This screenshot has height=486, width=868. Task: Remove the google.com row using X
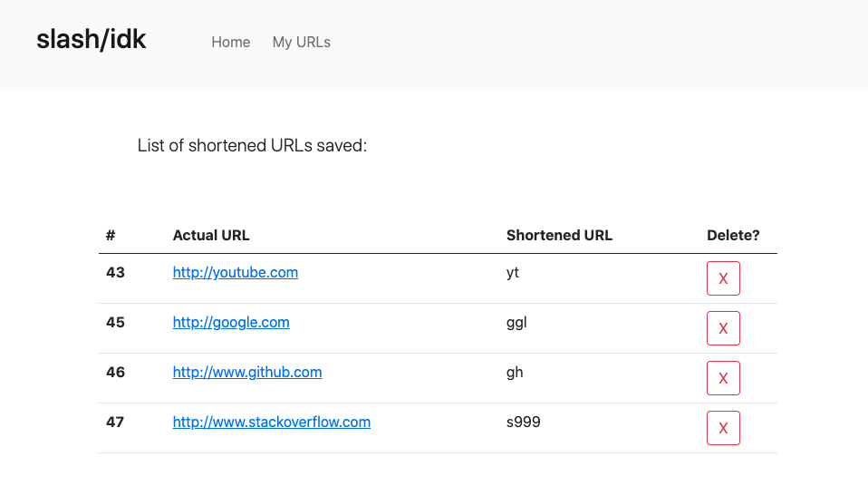pos(723,328)
